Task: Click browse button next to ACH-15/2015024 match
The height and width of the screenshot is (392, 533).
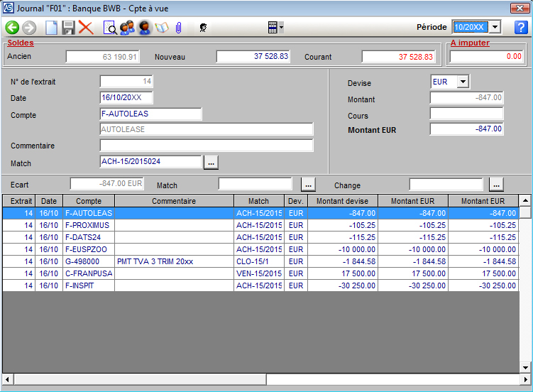Action: tap(211, 163)
